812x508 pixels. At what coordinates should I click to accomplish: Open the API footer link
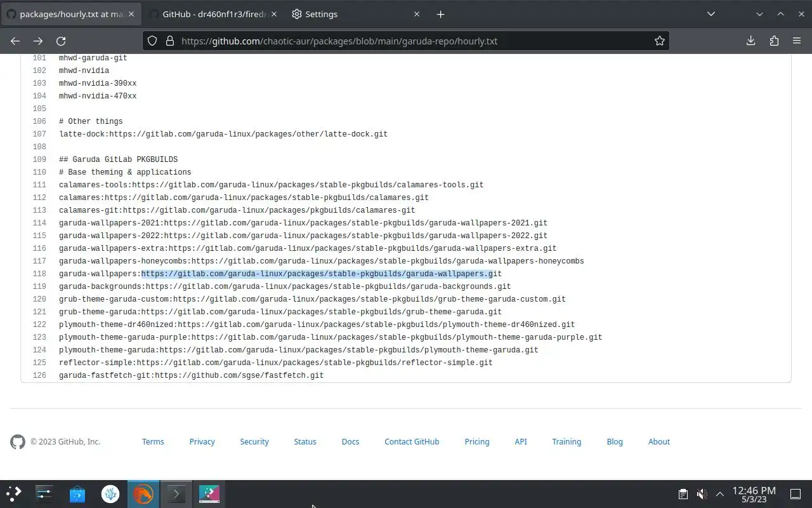pyautogui.click(x=521, y=441)
